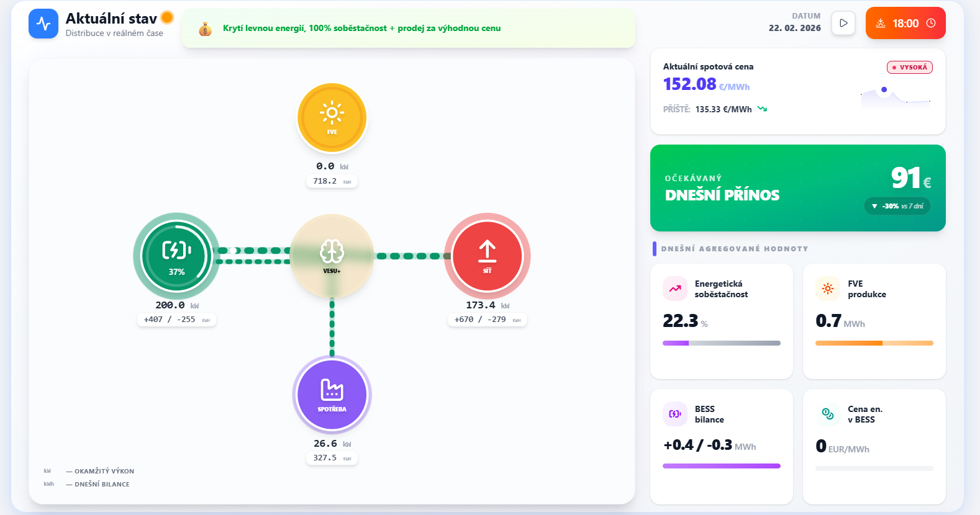Click the Cena en. v BESS coins icon
980x515 pixels.
tap(827, 414)
